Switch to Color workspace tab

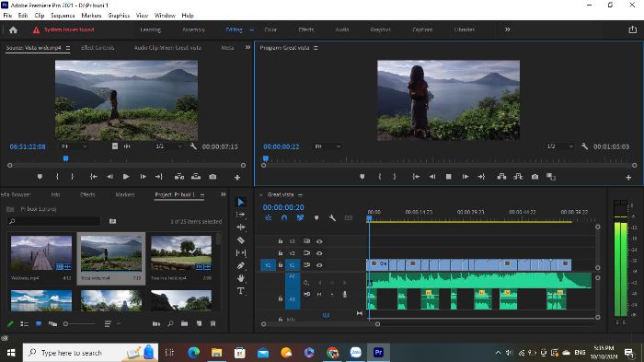[x=270, y=29]
